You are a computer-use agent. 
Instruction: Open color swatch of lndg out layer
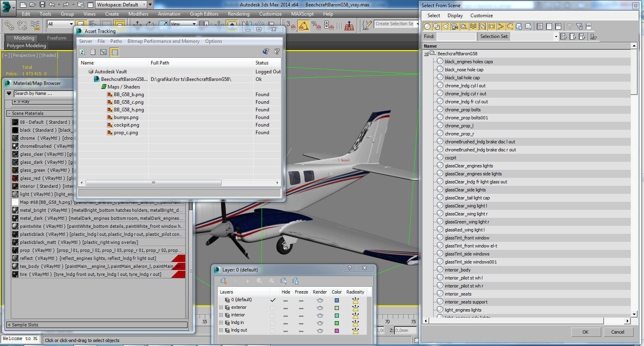pos(336,331)
